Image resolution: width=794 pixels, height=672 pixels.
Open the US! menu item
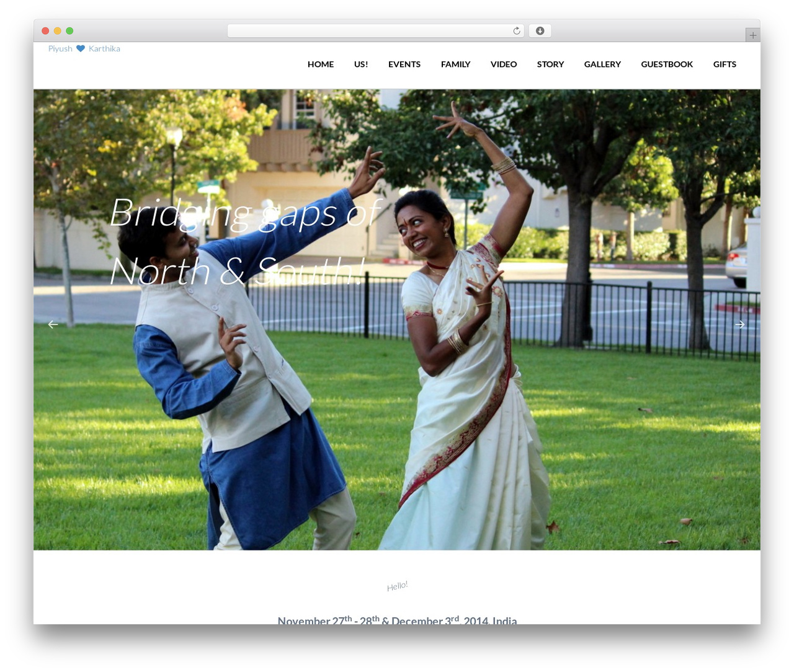[x=361, y=64]
